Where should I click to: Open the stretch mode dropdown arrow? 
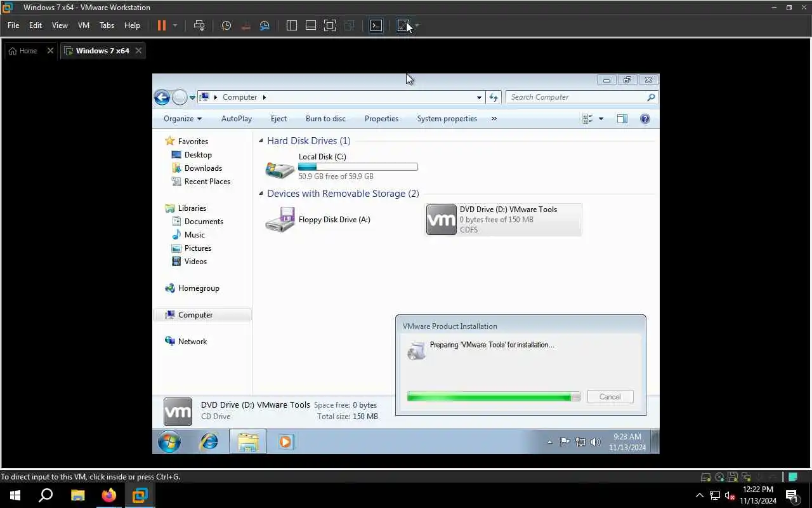pyautogui.click(x=417, y=25)
